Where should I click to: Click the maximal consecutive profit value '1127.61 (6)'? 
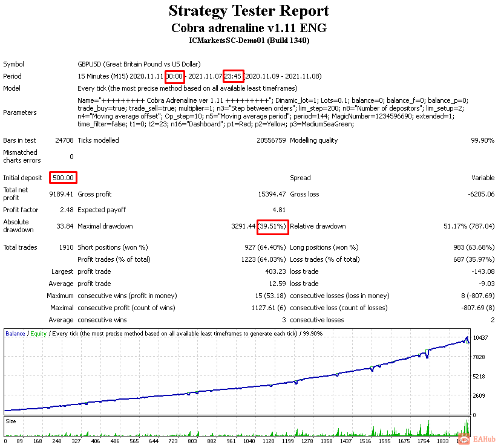[x=269, y=308]
